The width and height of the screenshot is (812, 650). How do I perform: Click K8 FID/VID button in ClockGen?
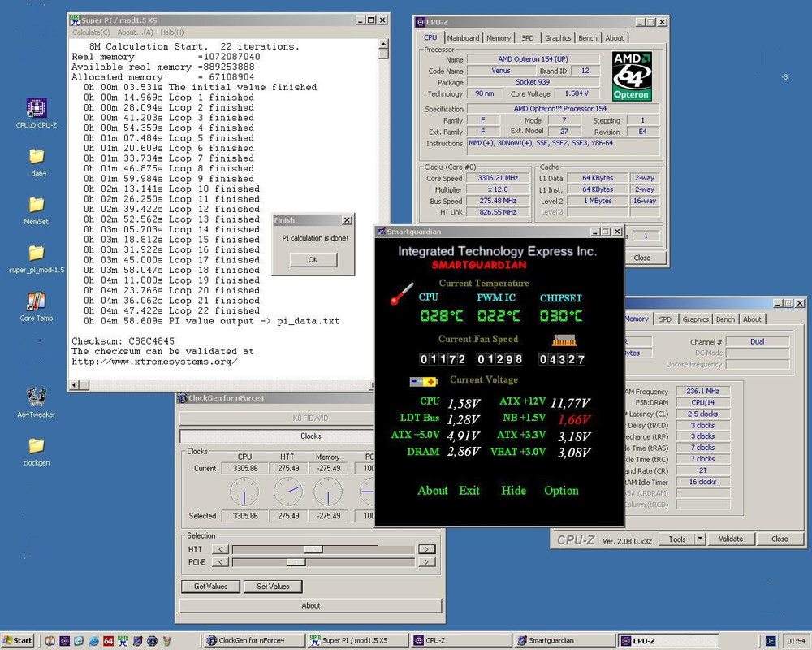click(310, 418)
